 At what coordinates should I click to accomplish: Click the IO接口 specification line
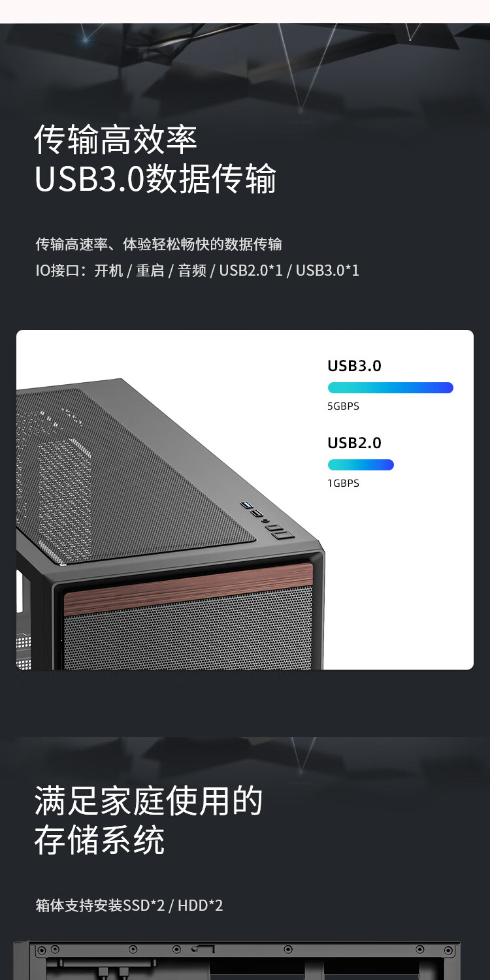pyautogui.click(x=197, y=270)
